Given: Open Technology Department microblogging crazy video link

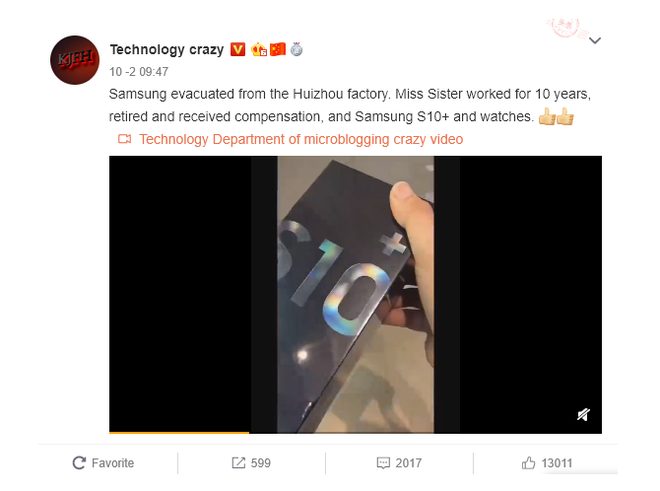Looking at the screenshot, I should [x=301, y=139].
